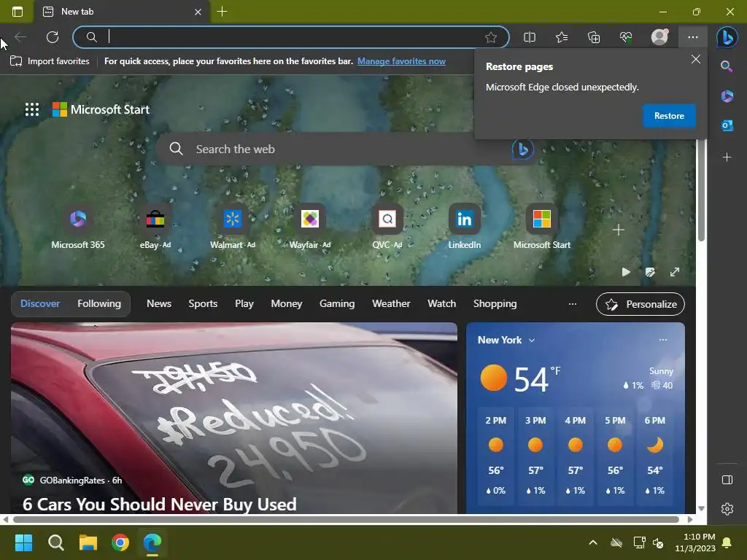Open Browser essentials heart icon
The height and width of the screenshot is (560, 747).
pos(626,37)
